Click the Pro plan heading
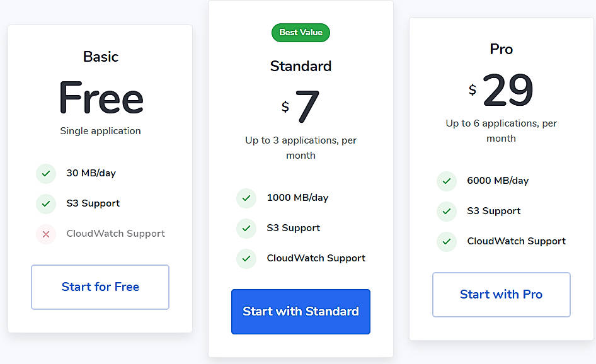 click(x=501, y=48)
